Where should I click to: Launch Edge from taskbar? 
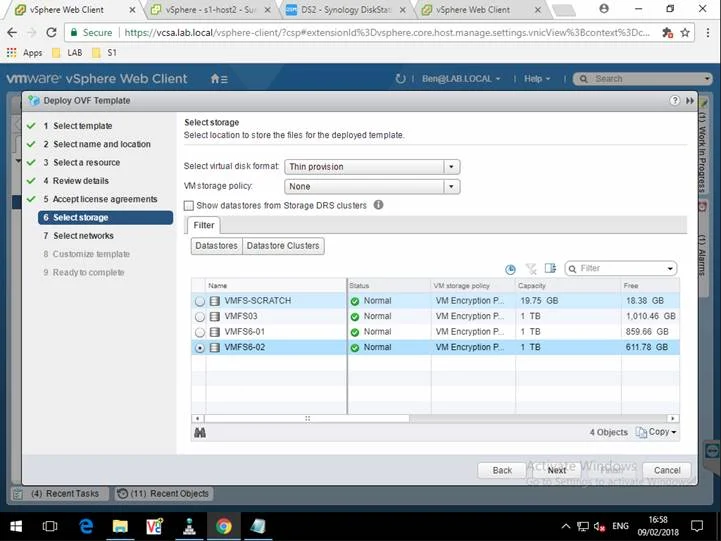point(86,526)
